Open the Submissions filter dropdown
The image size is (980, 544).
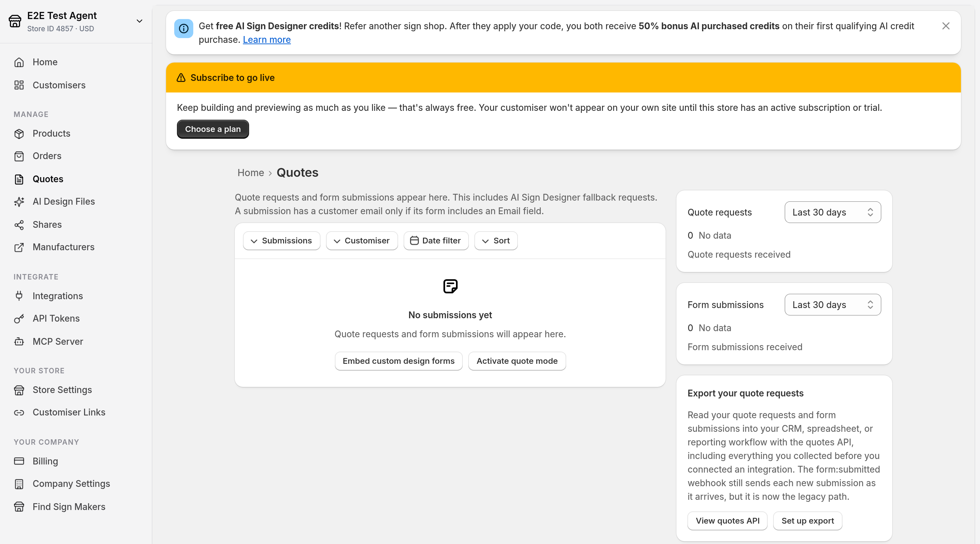(x=281, y=241)
